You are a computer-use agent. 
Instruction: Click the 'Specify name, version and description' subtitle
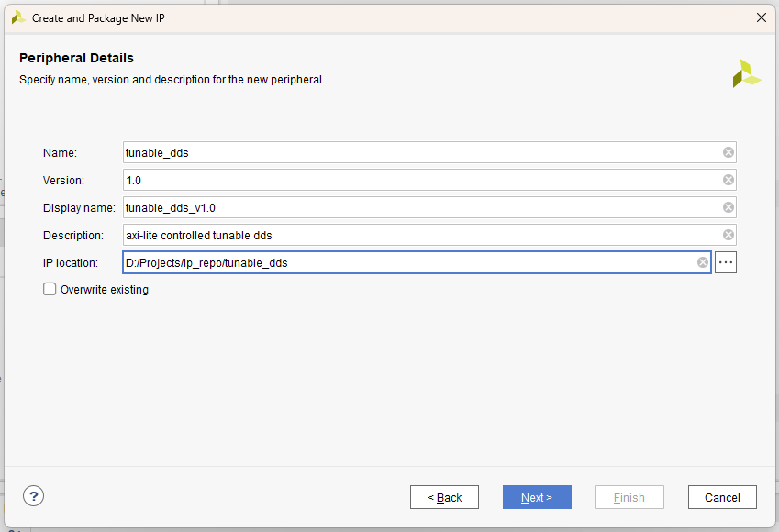coord(171,80)
